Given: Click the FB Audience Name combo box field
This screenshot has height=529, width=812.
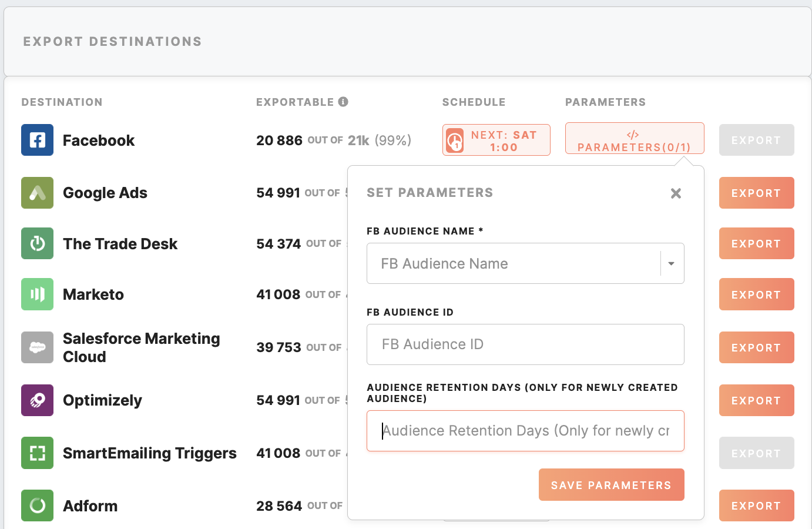Looking at the screenshot, I should [525, 263].
